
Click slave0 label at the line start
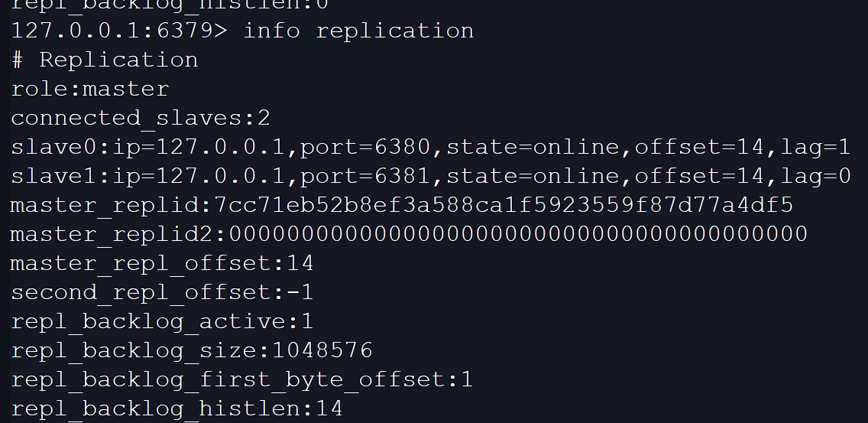(53, 148)
